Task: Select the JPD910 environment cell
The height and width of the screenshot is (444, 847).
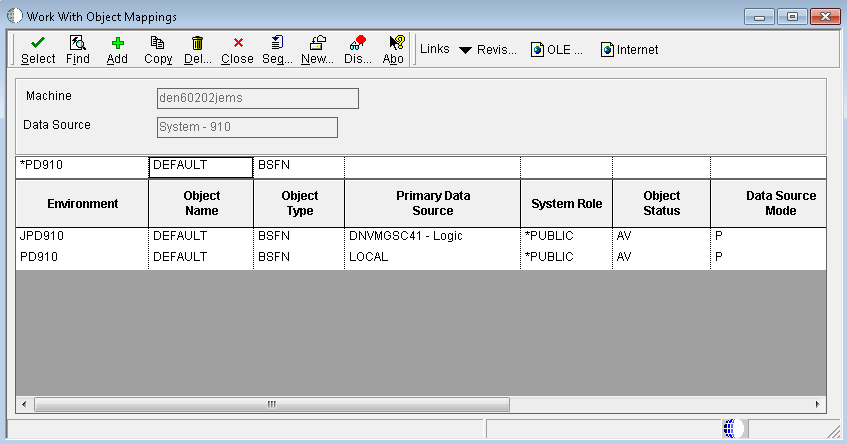Action: click(x=82, y=236)
